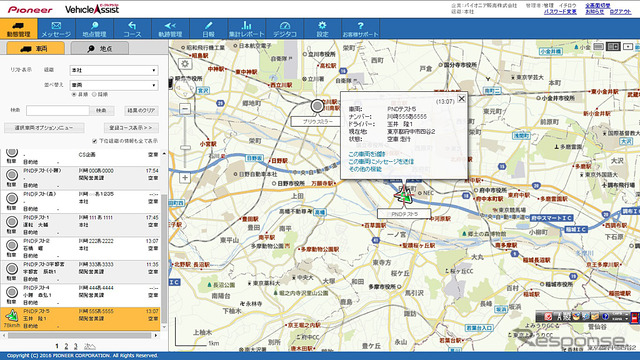The height and width of the screenshot is (360, 640).
Task: Click the map zoom slider handle
Action: click(x=185, y=147)
